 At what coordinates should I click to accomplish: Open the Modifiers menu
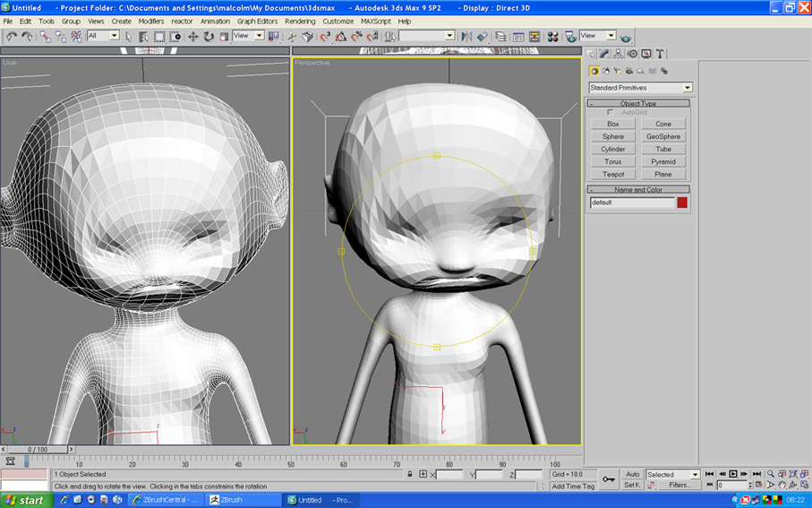pyautogui.click(x=151, y=21)
